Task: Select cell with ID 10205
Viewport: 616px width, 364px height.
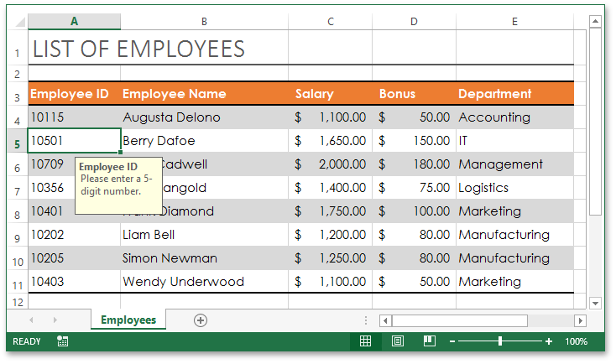Action: (74, 258)
